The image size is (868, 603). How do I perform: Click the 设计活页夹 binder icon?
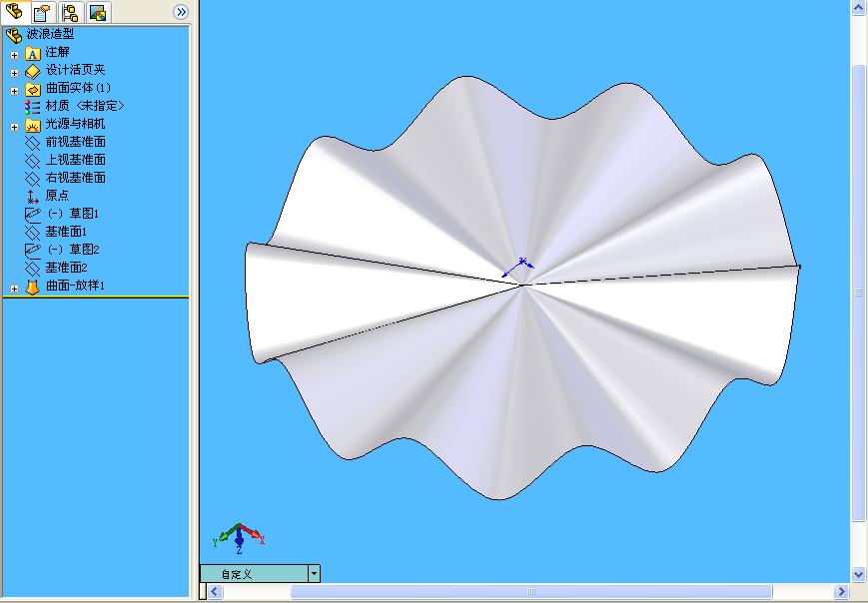[33, 71]
